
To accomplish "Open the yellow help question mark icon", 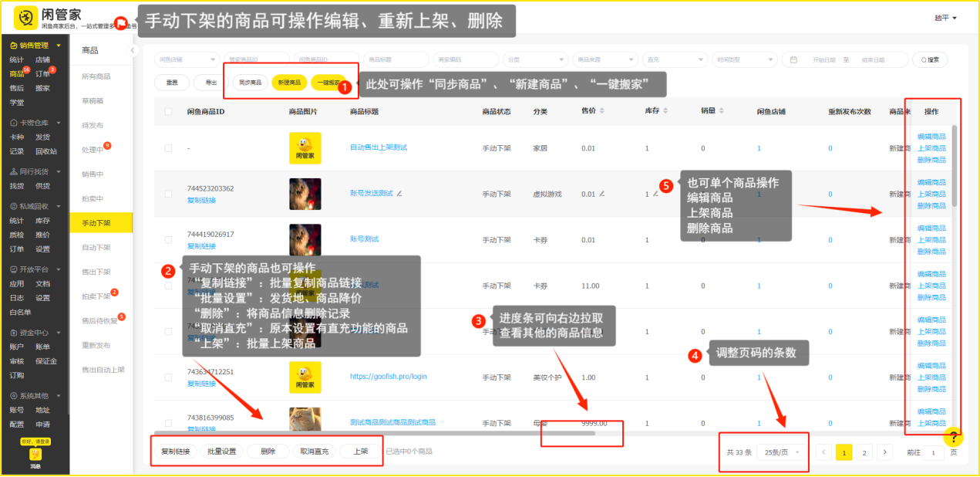I will [953, 437].
